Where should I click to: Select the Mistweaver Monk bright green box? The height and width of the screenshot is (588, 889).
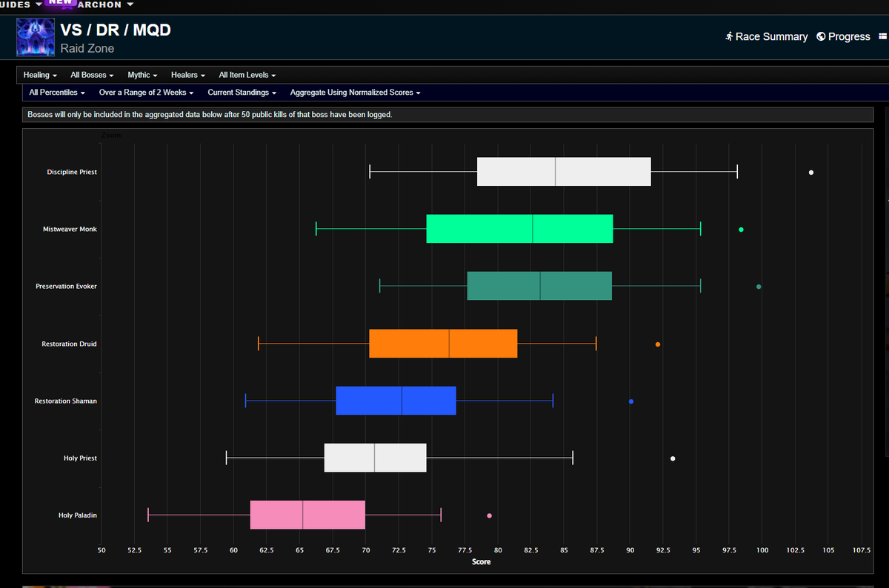tap(519, 229)
